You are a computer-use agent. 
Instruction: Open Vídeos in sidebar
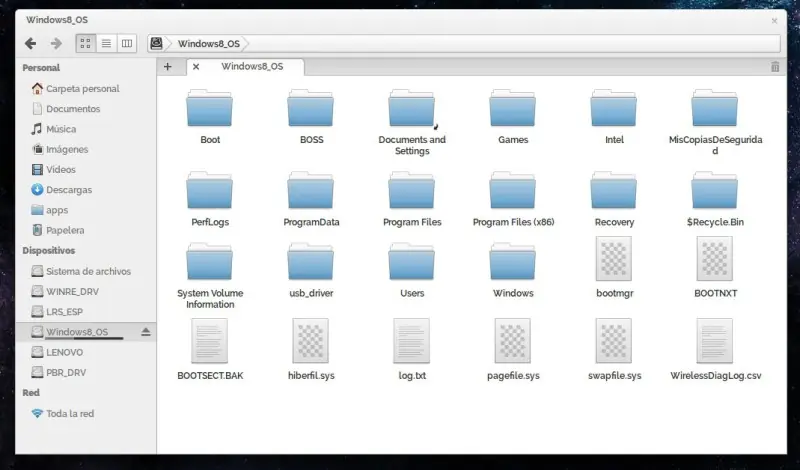(x=86, y=169)
